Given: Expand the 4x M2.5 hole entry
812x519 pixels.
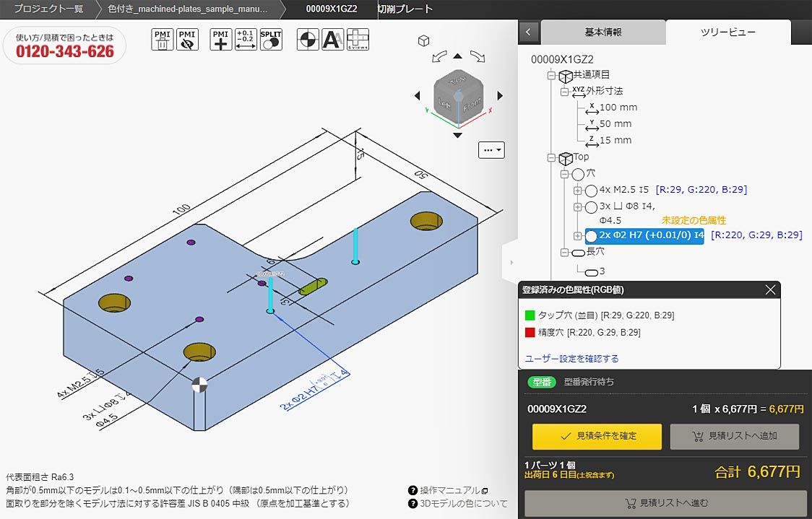Looking at the screenshot, I should pyautogui.click(x=577, y=191).
